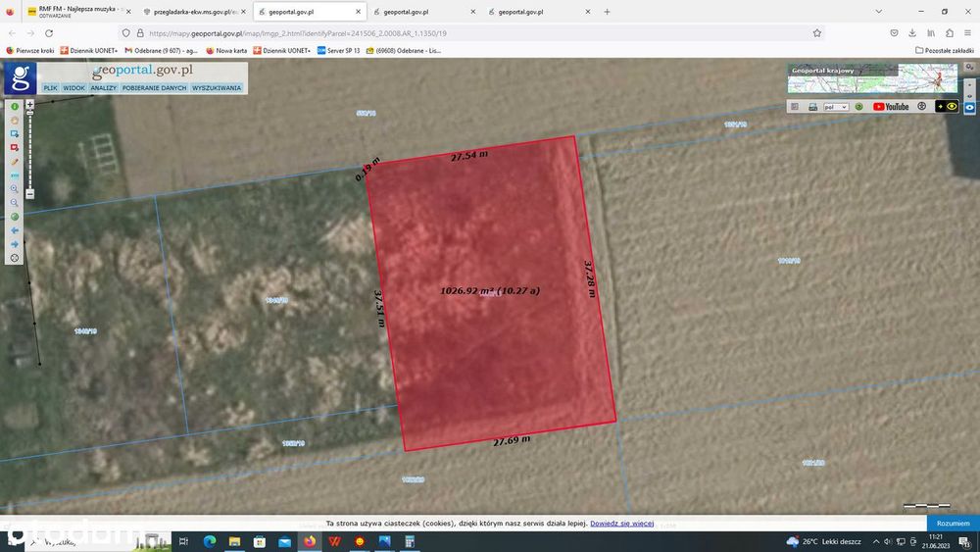
Task: Bookmark page with the star icon
Action: click(x=817, y=33)
